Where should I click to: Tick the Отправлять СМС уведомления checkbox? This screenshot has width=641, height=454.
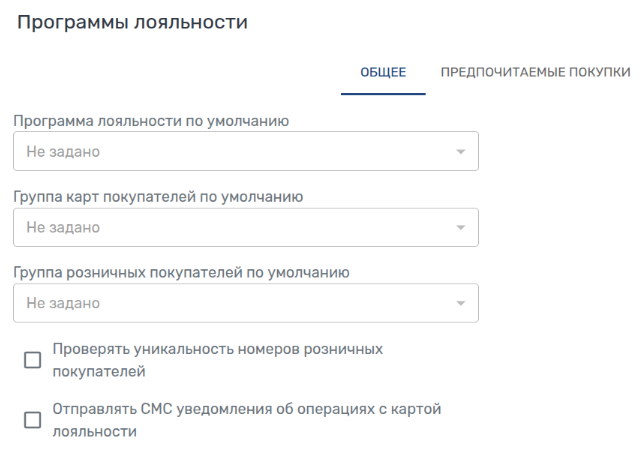coord(32,420)
